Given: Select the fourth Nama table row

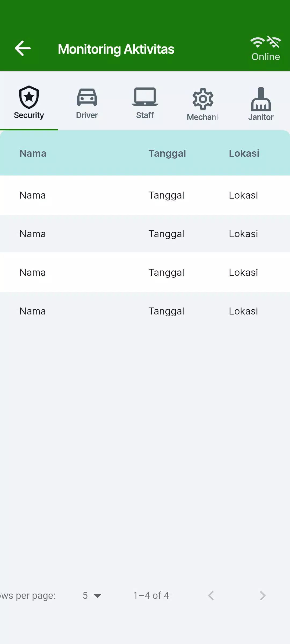Looking at the screenshot, I should pyautogui.click(x=33, y=311).
